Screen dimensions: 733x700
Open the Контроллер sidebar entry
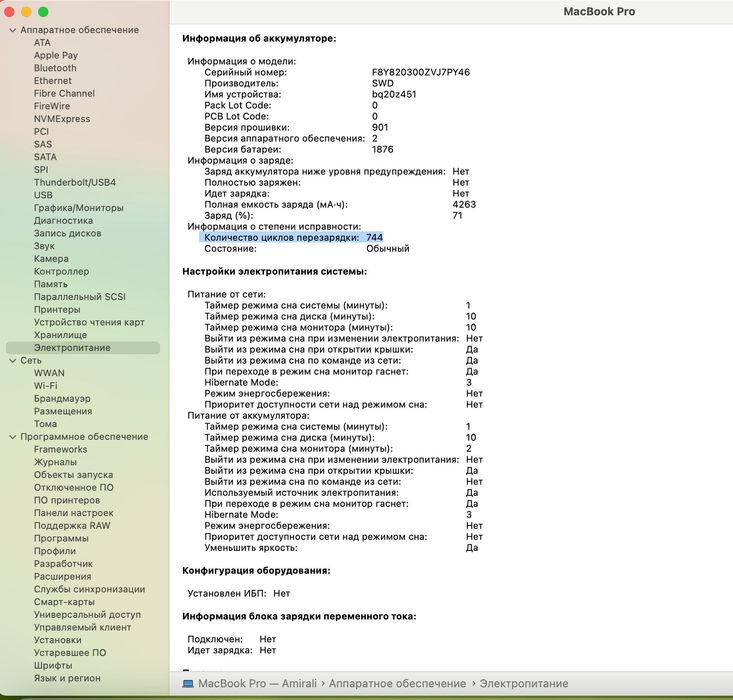coord(61,271)
